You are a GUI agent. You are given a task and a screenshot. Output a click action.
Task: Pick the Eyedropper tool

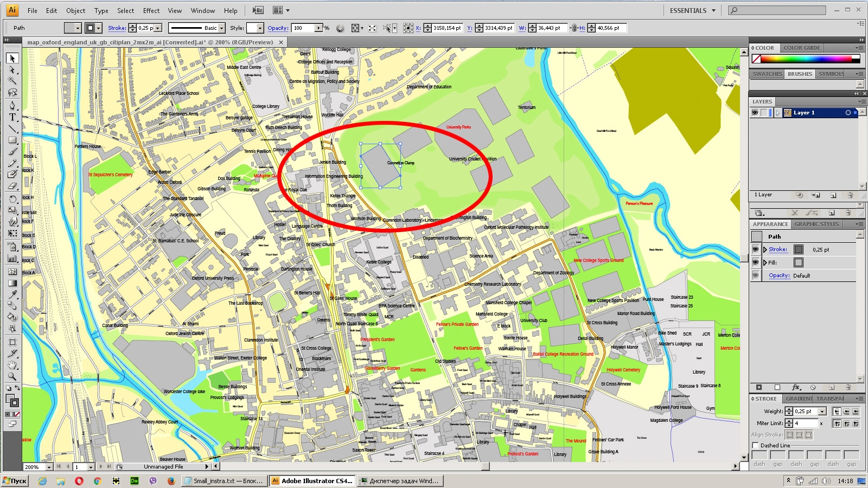point(12,294)
